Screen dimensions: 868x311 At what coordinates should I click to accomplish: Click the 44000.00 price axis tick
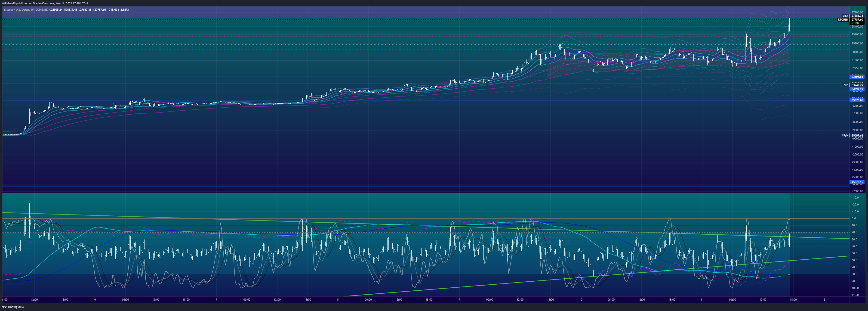pos(857,170)
